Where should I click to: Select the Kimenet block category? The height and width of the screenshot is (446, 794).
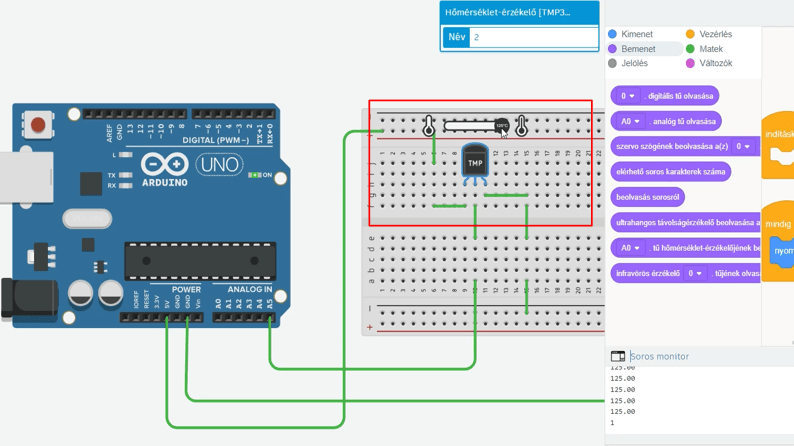[x=636, y=34]
